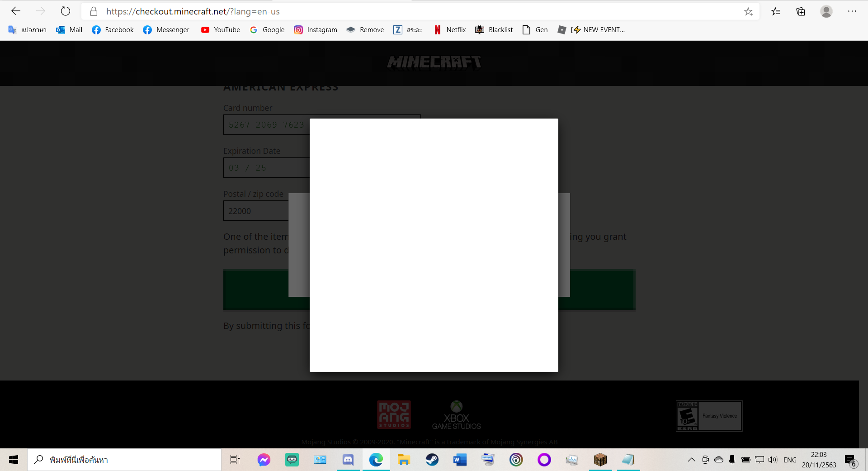Open the NEW EVENT bookmark
The width and height of the screenshot is (868, 471).
591,30
